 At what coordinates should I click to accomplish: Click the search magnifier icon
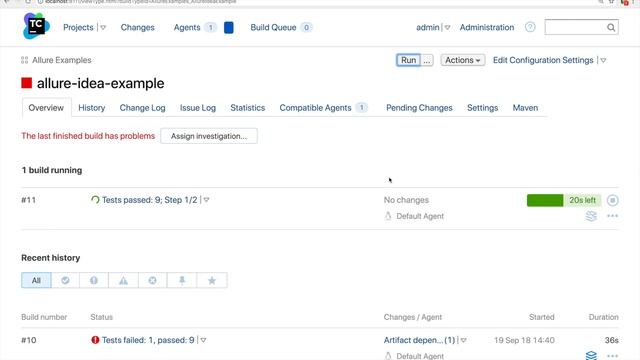pyautogui.click(x=611, y=27)
